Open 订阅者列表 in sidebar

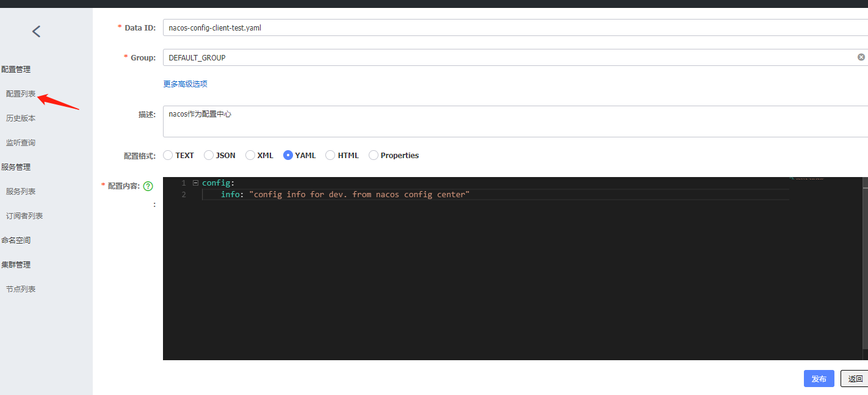[x=24, y=216]
